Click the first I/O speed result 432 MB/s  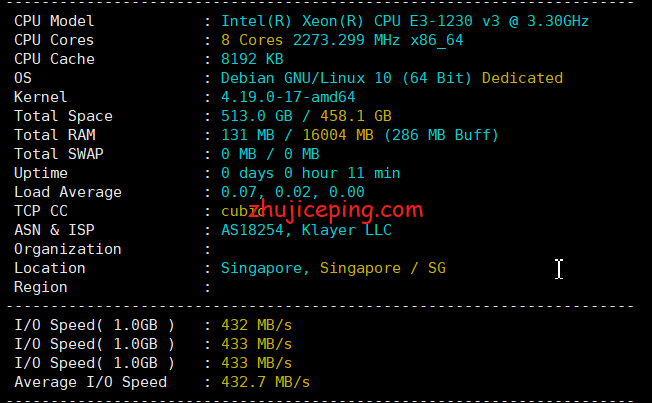point(256,325)
